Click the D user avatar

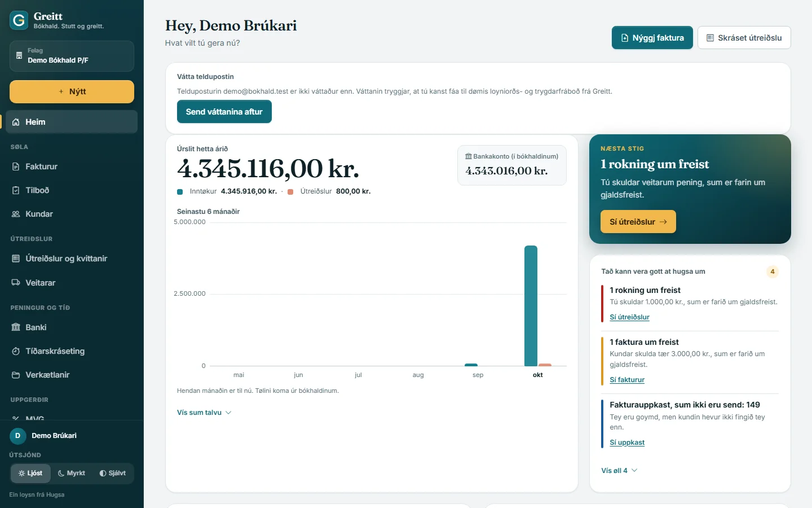pyautogui.click(x=17, y=436)
